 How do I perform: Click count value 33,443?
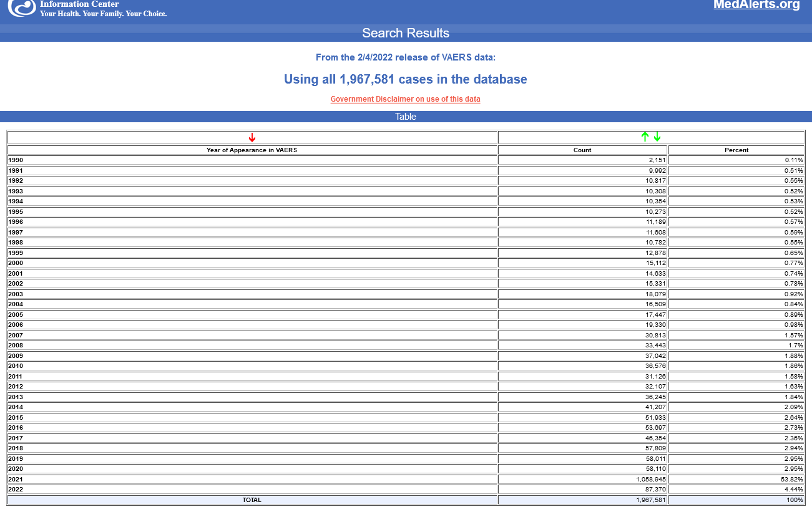656,345
